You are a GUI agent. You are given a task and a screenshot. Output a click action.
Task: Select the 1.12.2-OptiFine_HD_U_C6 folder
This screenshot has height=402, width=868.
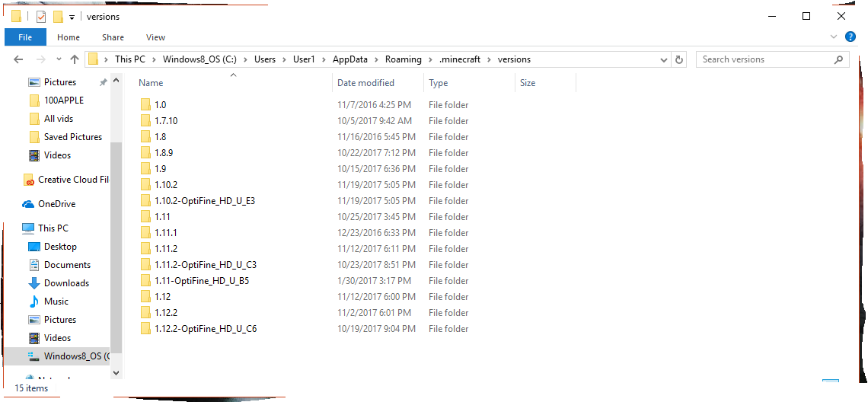[x=206, y=329]
